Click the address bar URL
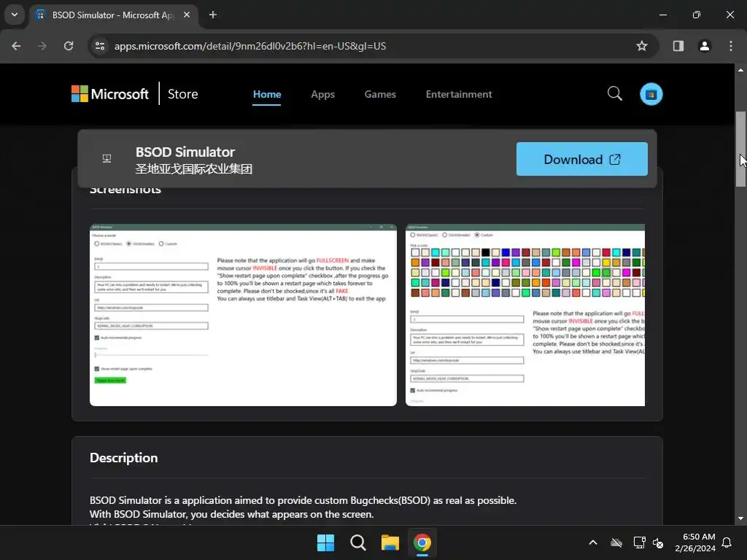 click(249, 46)
